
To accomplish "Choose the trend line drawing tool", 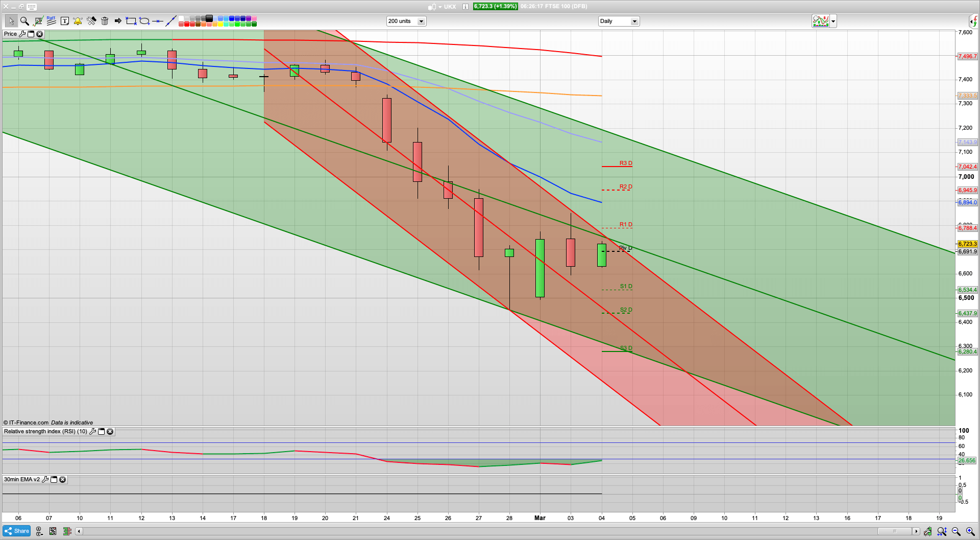I will point(171,21).
